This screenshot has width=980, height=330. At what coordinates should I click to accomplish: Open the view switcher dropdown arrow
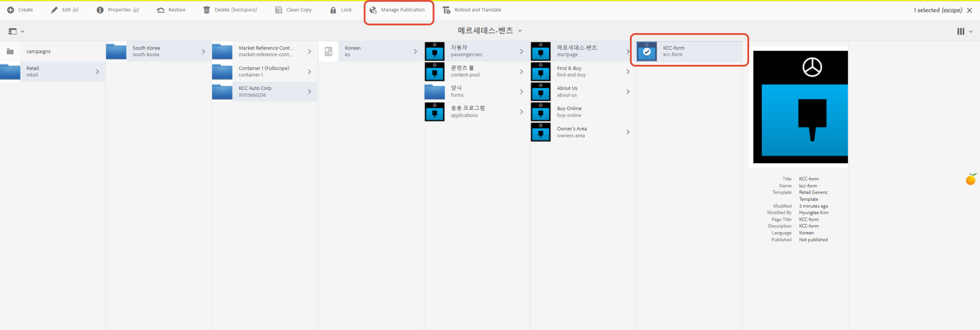971,32
